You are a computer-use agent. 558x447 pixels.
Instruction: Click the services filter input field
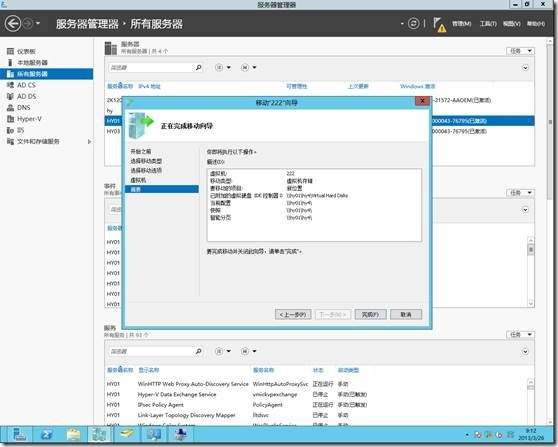(151, 352)
